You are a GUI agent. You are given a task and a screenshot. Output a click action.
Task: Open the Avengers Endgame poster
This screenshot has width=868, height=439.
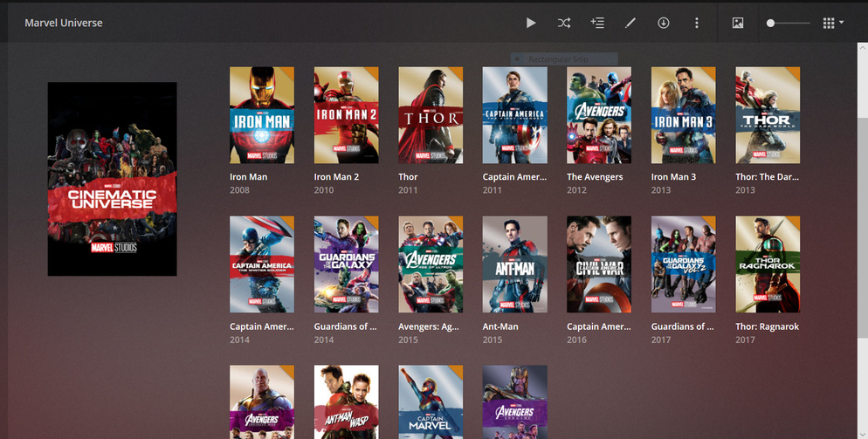point(515,402)
